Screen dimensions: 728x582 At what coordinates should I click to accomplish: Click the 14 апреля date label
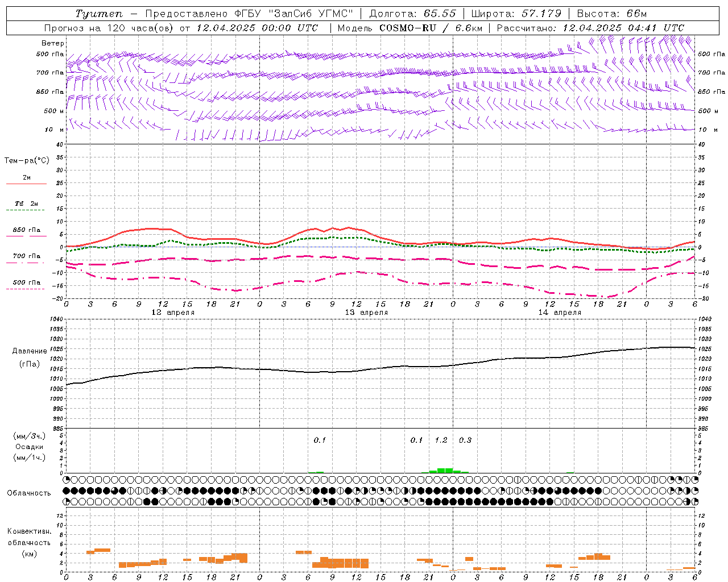[560, 313]
